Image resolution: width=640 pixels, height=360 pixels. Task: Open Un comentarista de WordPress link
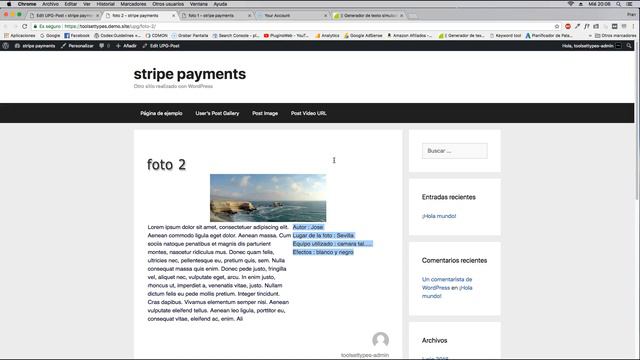[447, 283]
